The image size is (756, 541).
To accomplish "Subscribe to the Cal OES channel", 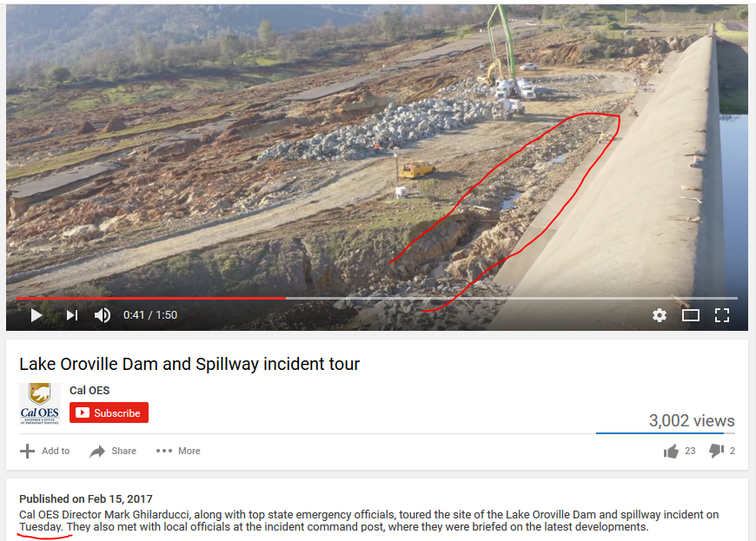I will tap(109, 412).
